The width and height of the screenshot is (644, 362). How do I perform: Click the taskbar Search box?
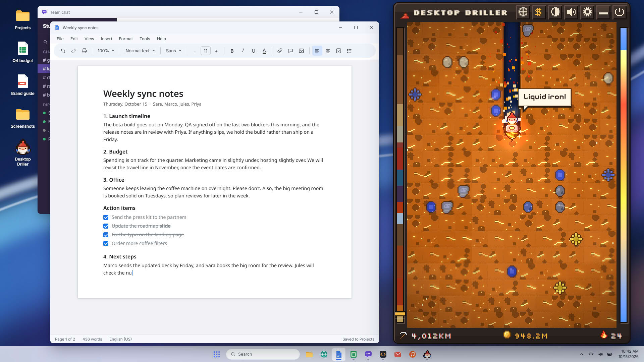click(263, 354)
